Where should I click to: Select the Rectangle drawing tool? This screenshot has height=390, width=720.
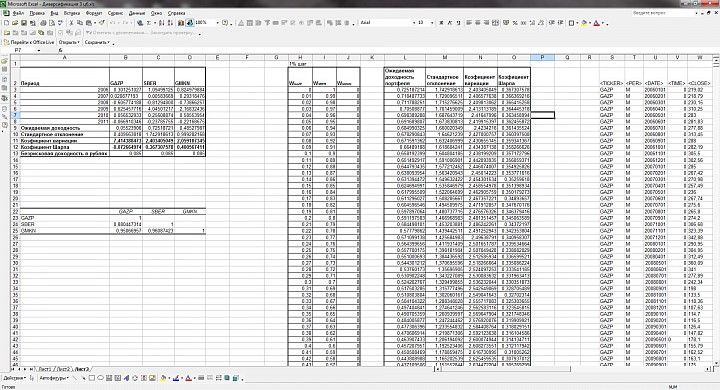92,378
